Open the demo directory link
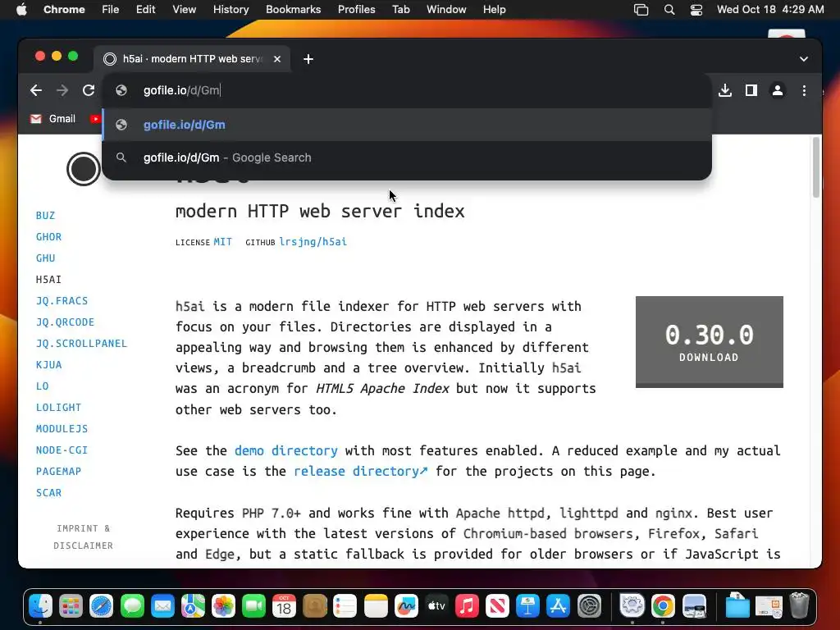The width and height of the screenshot is (840, 630). [286, 450]
